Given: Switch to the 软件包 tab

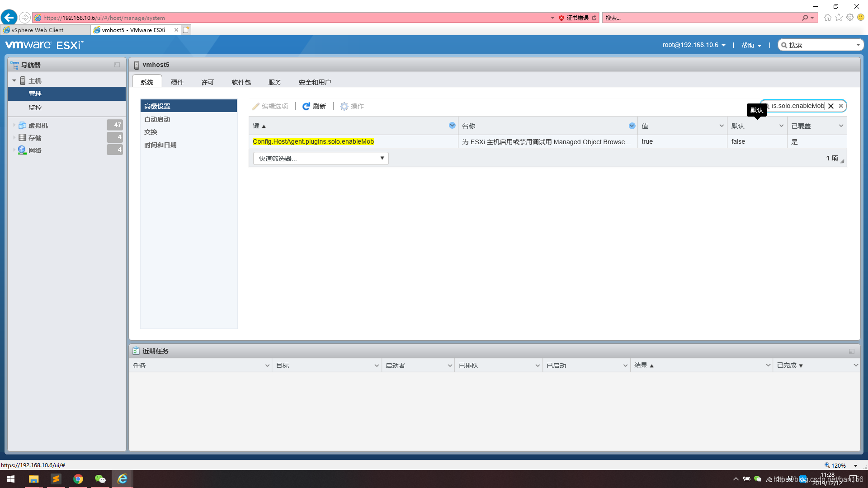Looking at the screenshot, I should (241, 82).
